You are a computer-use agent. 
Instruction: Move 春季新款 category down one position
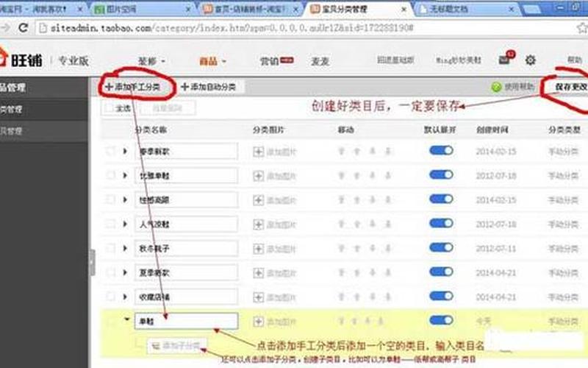373,152
